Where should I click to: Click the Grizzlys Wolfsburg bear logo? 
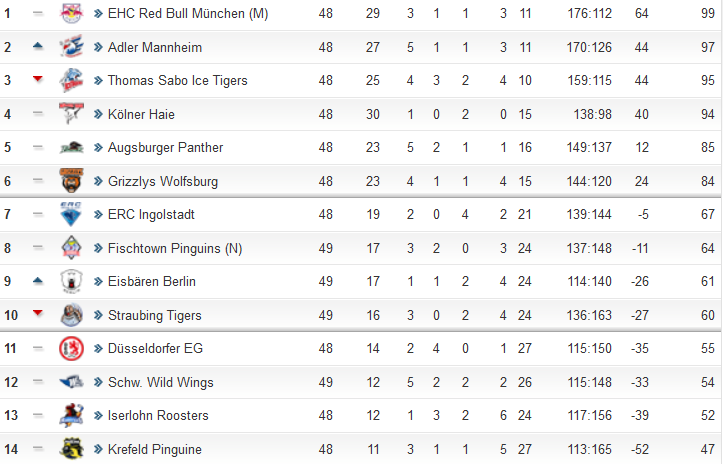click(71, 180)
